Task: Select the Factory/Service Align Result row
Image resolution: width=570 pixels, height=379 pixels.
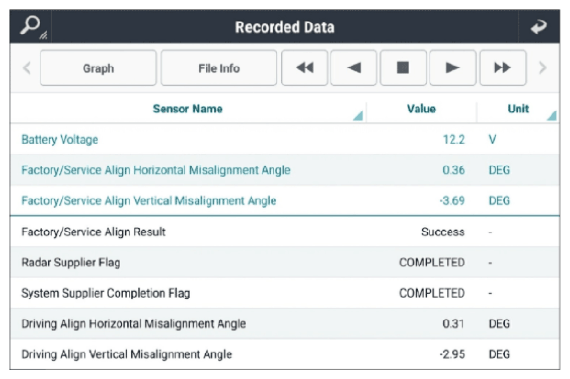Action: pos(285,231)
